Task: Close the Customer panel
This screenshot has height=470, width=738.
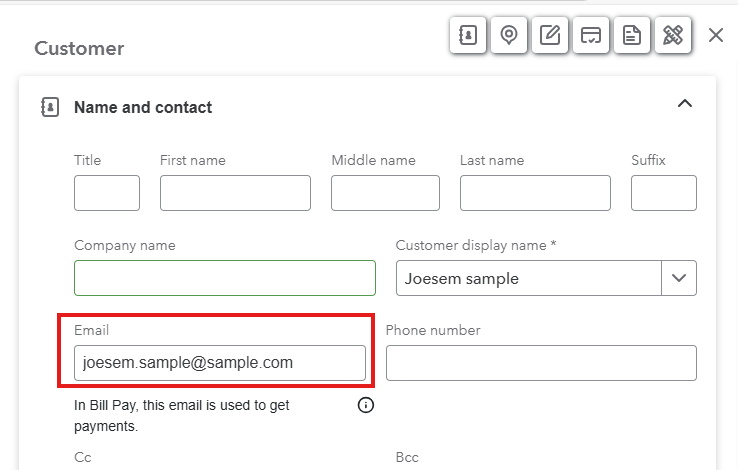Action: tap(716, 35)
